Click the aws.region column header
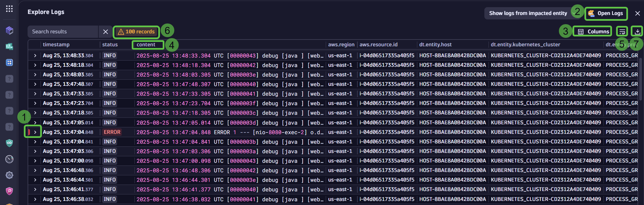This screenshot has width=644, height=205. [x=341, y=45]
